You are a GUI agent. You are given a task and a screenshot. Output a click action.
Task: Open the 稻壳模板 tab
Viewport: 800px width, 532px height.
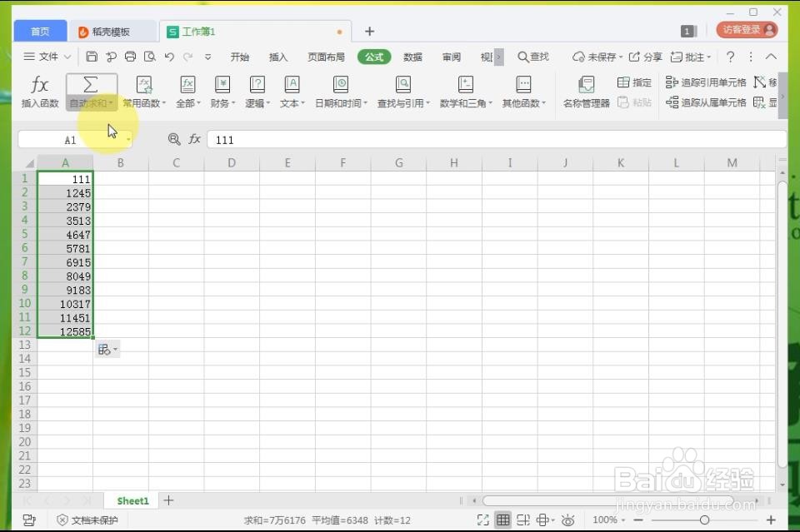coord(112,31)
